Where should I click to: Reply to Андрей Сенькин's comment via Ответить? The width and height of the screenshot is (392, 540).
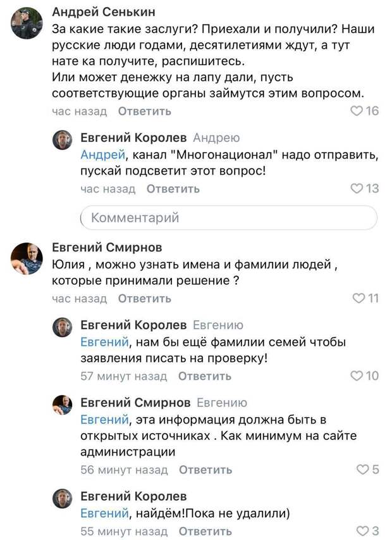coord(145,111)
